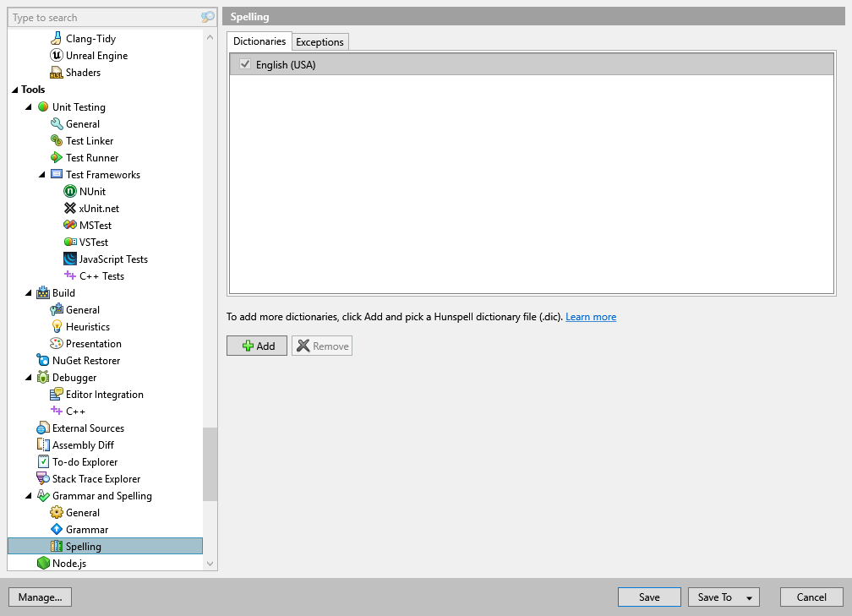Open the JavaScript Tests settings icon
The width and height of the screenshot is (852, 616).
(68, 259)
